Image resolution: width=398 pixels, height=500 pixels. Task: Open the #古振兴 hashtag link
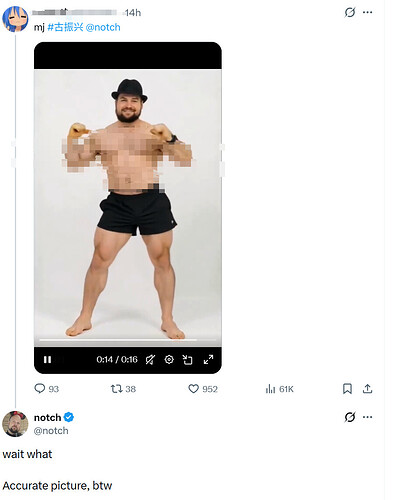click(x=65, y=27)
